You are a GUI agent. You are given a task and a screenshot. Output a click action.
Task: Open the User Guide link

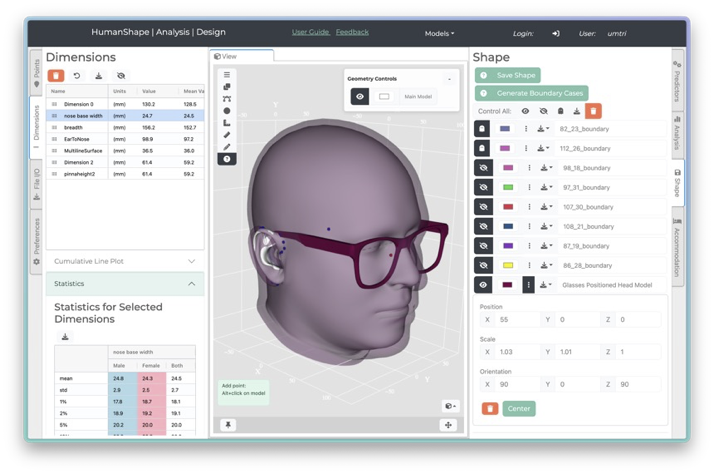pos(311,32)
